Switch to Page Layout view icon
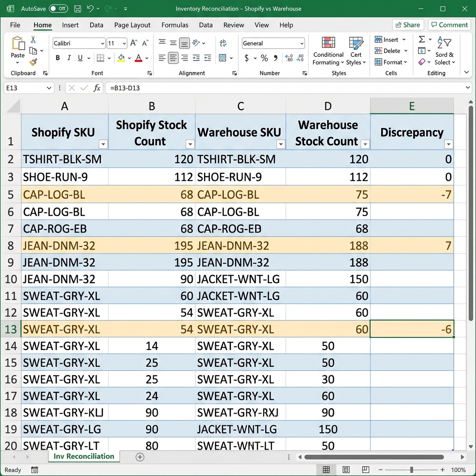 [x=346, y=469]
